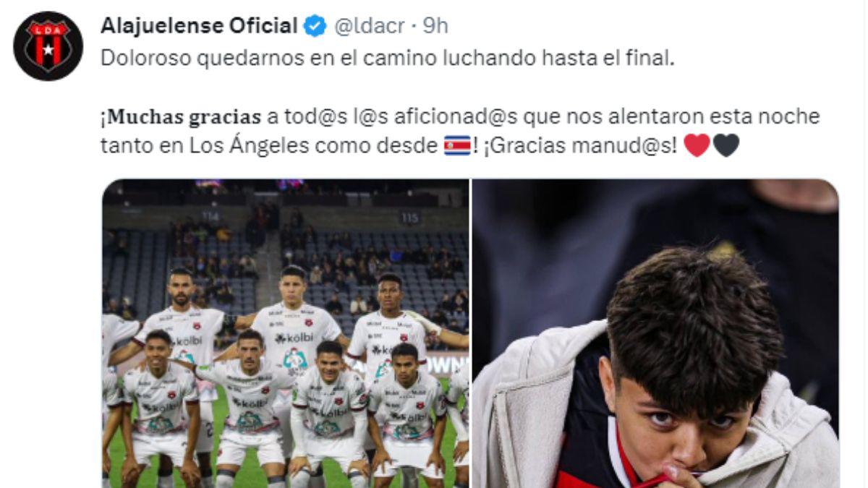Click the red heart emoji
The image size is (868, 488).
click(697, 146)
